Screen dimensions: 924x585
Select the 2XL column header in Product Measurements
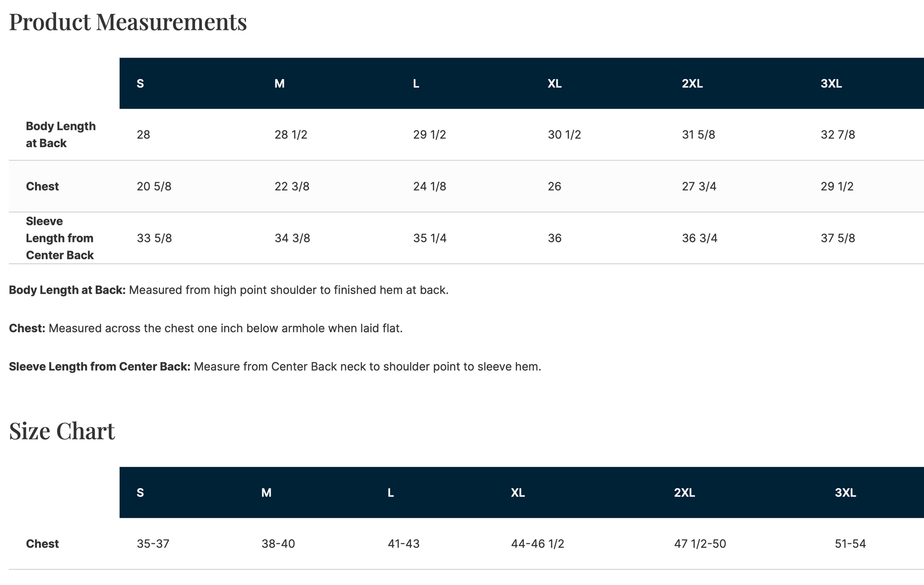coord(692,84)
